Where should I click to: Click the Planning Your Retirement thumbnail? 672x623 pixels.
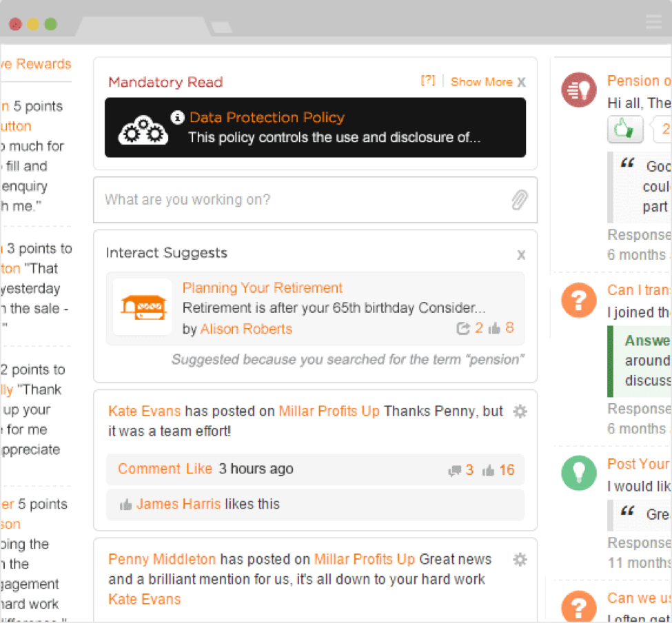[143, 307]
